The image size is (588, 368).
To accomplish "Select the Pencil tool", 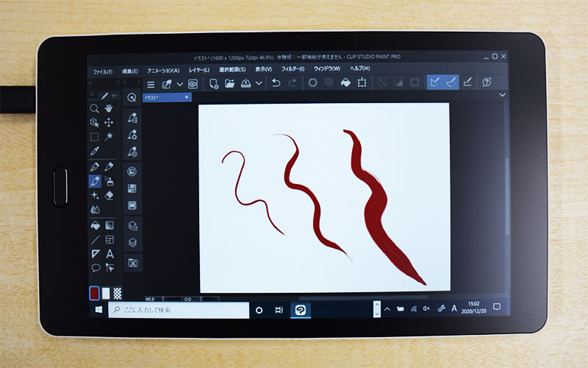I will point(109,166).
